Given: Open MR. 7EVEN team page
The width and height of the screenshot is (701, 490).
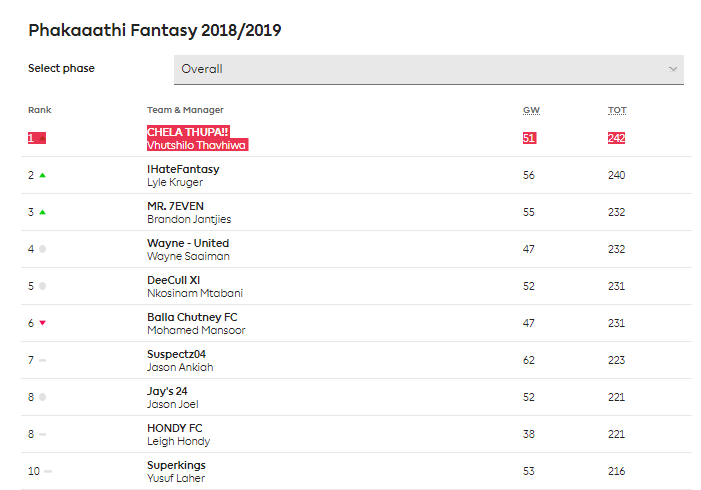Looking at the screenshot, I should [x=176, y=206].
